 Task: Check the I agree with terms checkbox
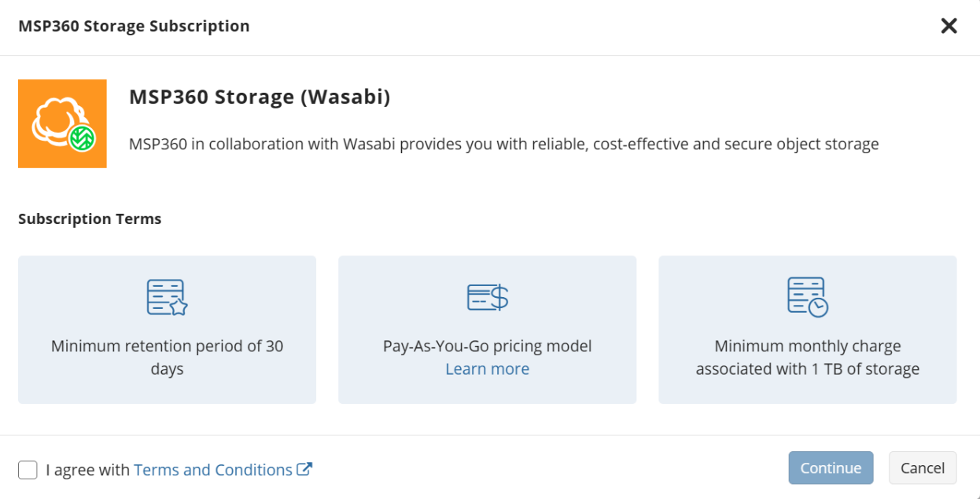(28, 470)
